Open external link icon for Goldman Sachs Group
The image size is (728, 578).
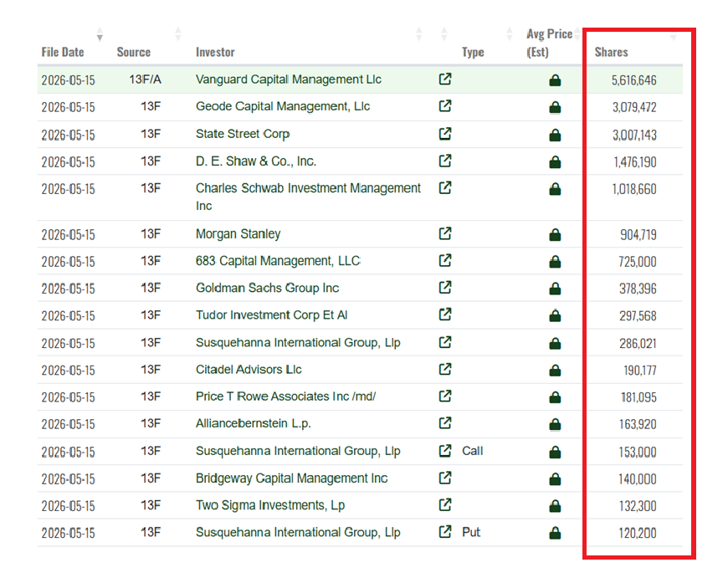coord(445,288)
